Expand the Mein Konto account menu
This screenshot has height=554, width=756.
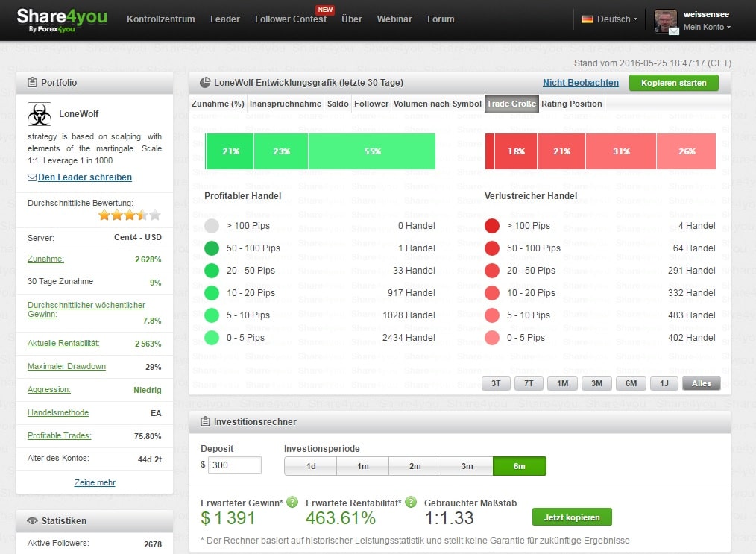[707, 28]
